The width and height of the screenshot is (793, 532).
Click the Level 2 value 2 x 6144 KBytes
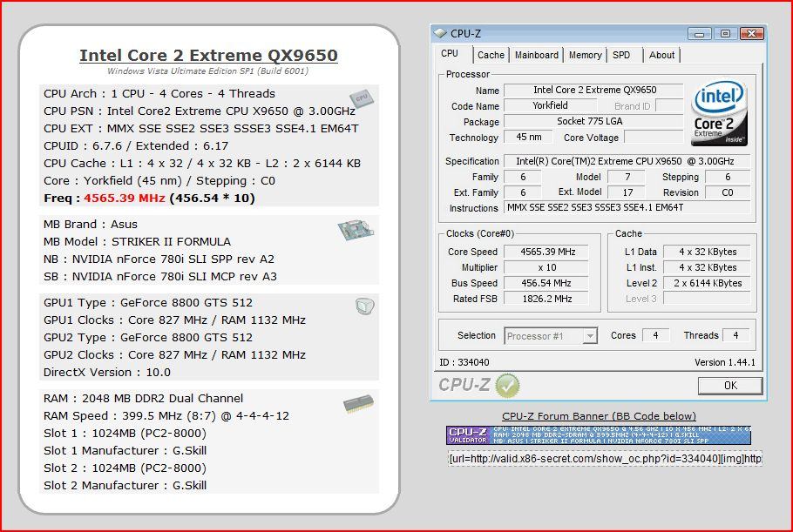click(707, 283)
